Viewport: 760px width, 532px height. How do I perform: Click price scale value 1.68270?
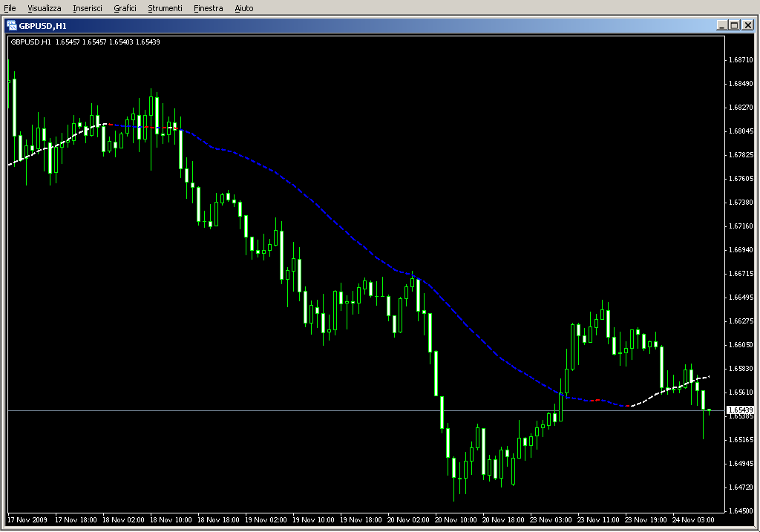(741, 108)
